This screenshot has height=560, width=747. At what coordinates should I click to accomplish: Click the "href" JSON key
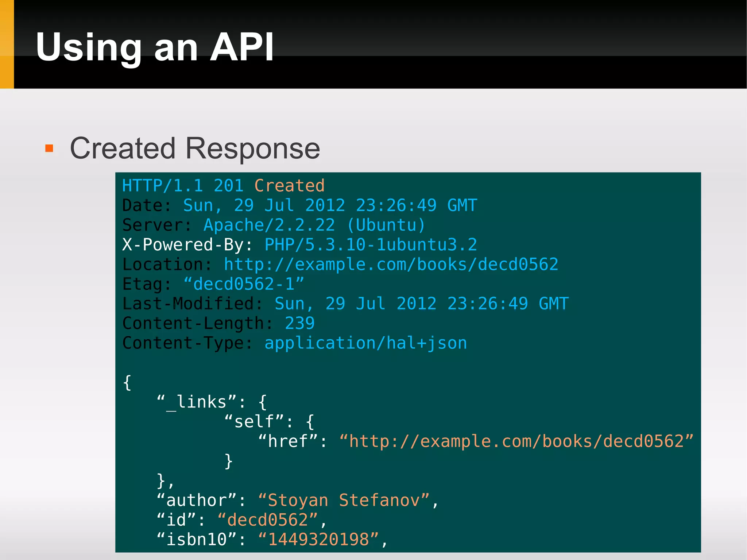(288, 442)
